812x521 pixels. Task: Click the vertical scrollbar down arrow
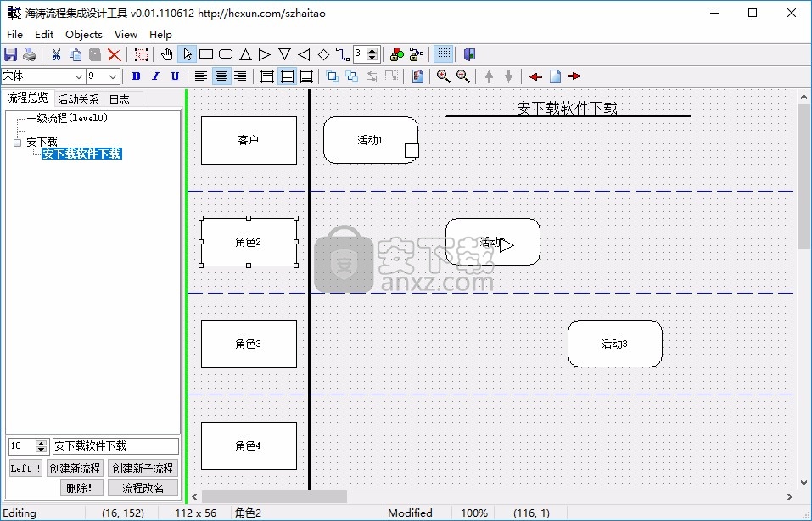tap(804, 483)
